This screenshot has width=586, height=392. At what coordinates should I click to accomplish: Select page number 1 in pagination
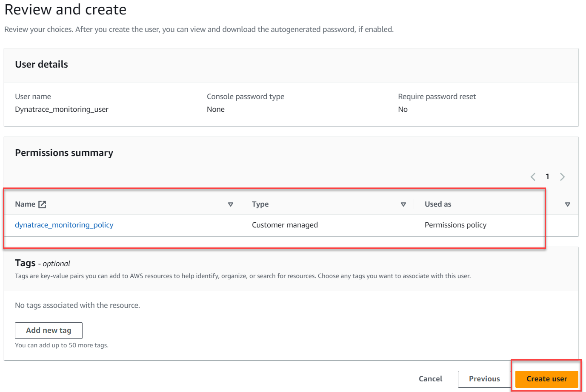tap(547, 176)
